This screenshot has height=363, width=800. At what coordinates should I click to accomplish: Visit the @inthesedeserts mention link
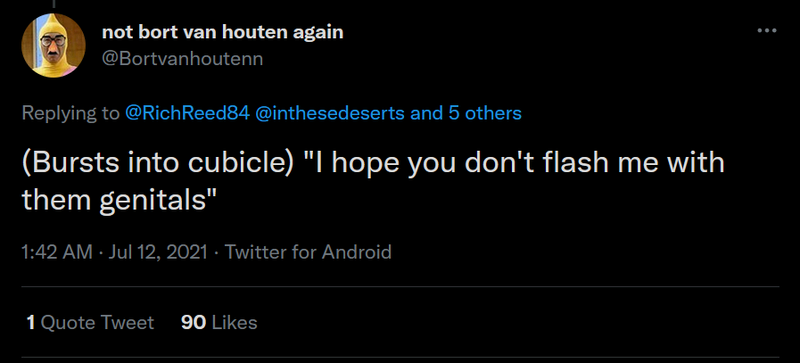point(330,113)
